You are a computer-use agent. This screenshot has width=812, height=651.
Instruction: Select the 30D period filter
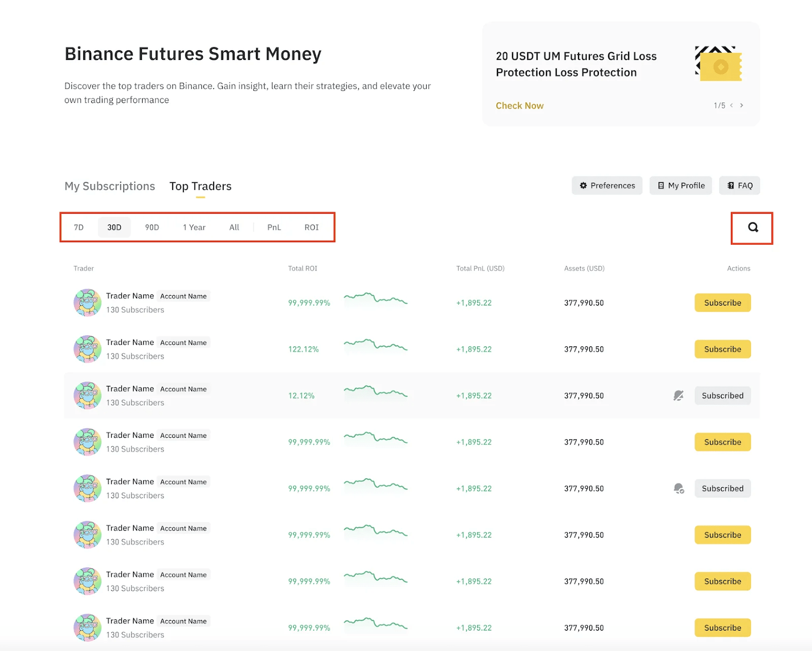coord(114,227)
